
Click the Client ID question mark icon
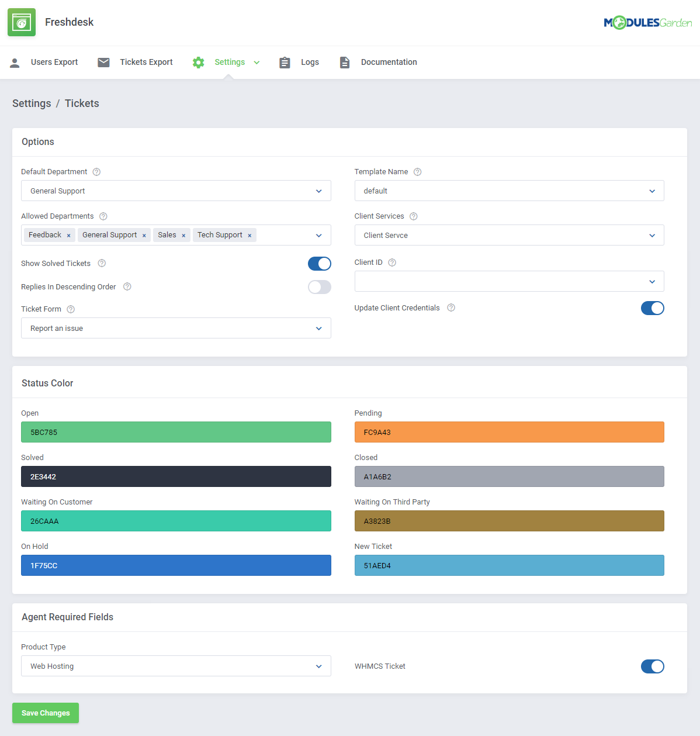[x=391, y=262]
